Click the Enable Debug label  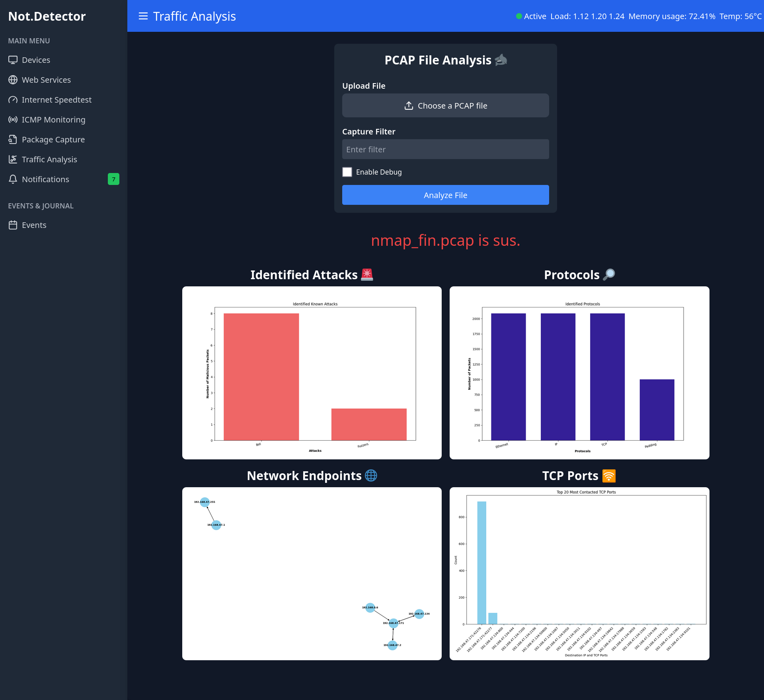(379, 172)
